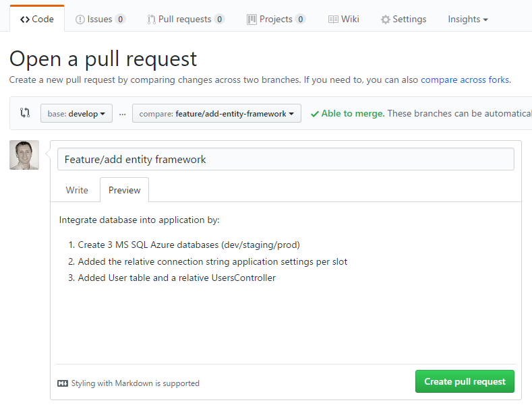Select the Preview tab

(x=125, y=190)
